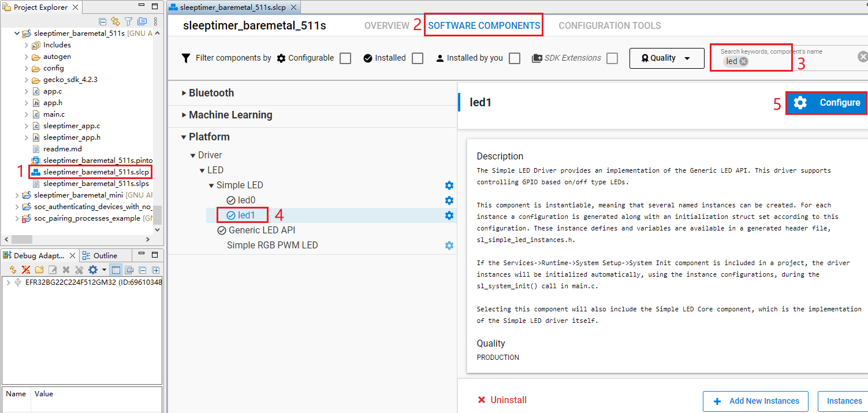Image resolution: width=868 pixels, height=413 pixels.
Task: Click the blue gear settings icon in Debug Adapters
Action: coord(92,270)
